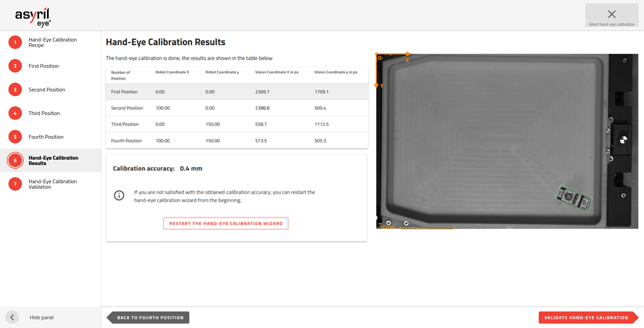Click the step 2 numbered circle
644x328 pixels.
pyautogui.click(x=15, y=66)
